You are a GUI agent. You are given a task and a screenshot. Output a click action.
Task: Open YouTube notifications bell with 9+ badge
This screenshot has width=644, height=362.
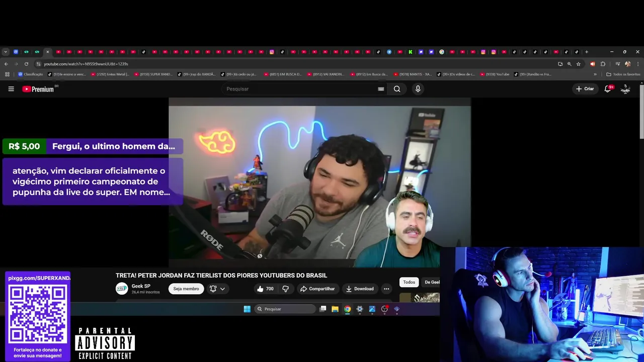608,89
